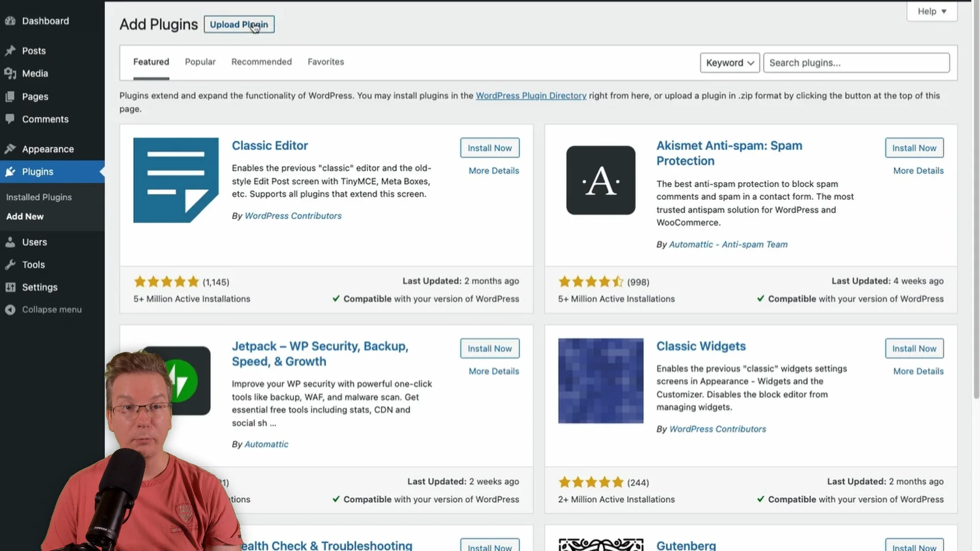Viewport: 980px width, 551px height.
Task: Switch to the Popular tab
Action: coord(200,62)
